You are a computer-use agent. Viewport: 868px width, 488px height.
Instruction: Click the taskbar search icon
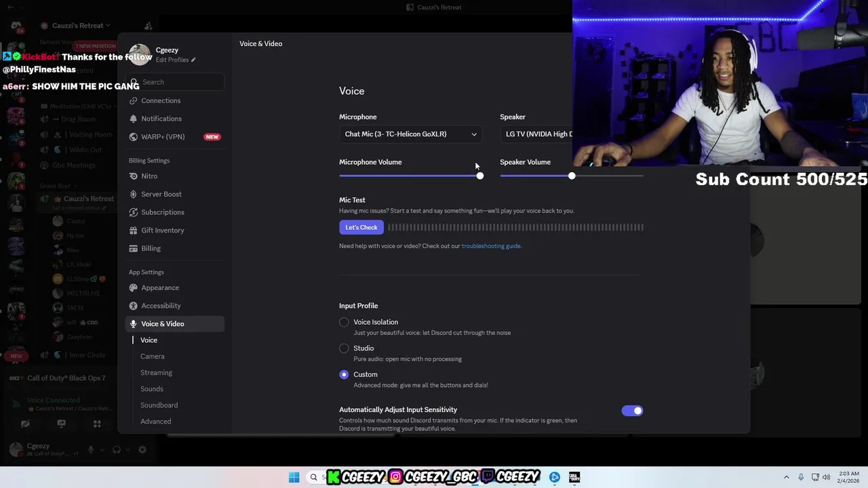313,477
